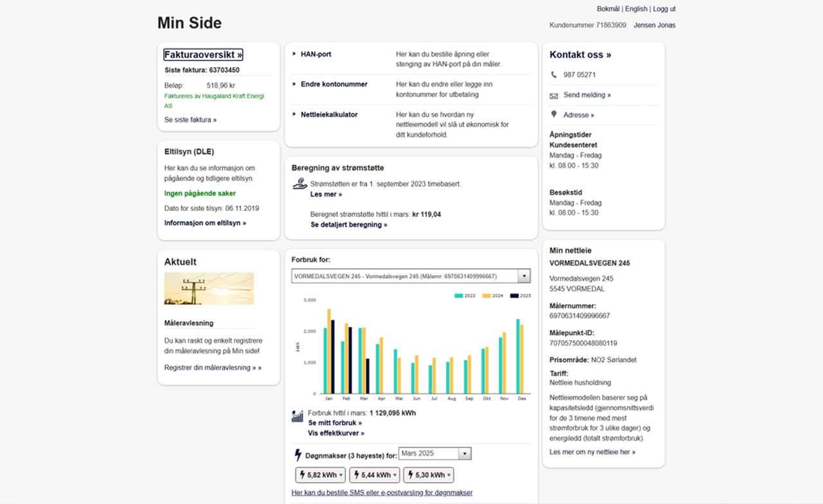This screenshot has height=504, width=823.
Task: Click the arrow icon next to Endre kontonummer
Action: 294,84
